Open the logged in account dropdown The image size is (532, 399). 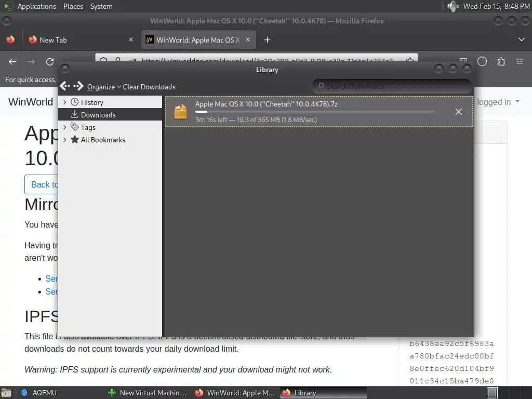click(498, 102)
